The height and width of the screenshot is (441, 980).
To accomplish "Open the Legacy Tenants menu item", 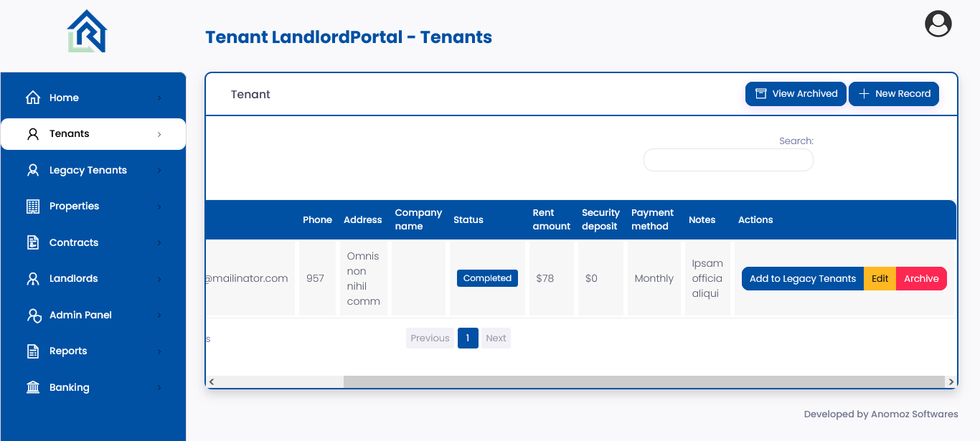I will coord(88,170).
